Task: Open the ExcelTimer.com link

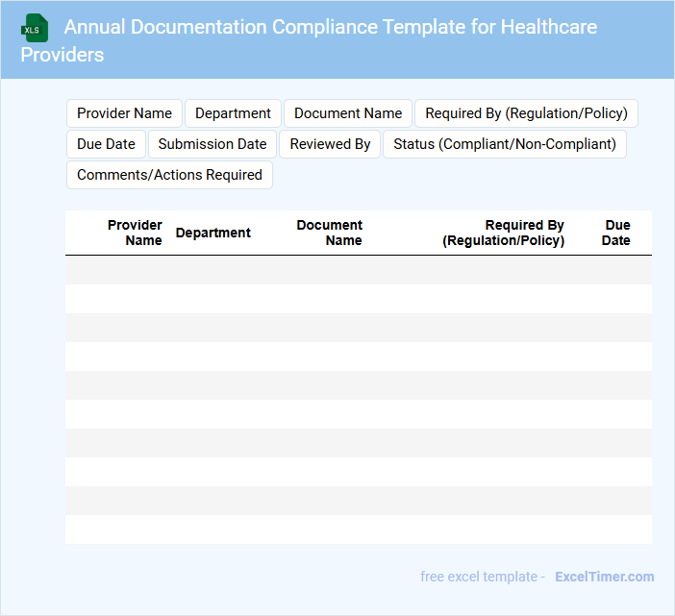Action: tap(604, 577)
